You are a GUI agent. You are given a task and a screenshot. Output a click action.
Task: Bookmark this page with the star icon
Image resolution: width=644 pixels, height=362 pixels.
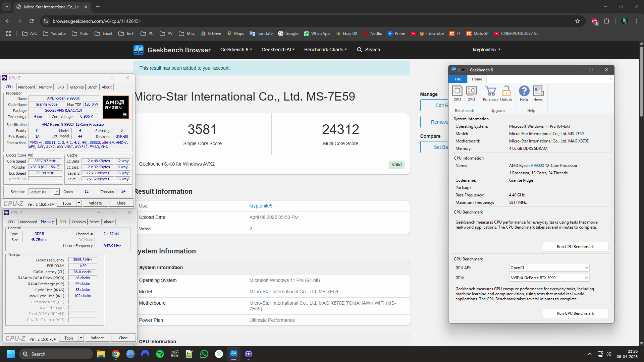point(578,21)
